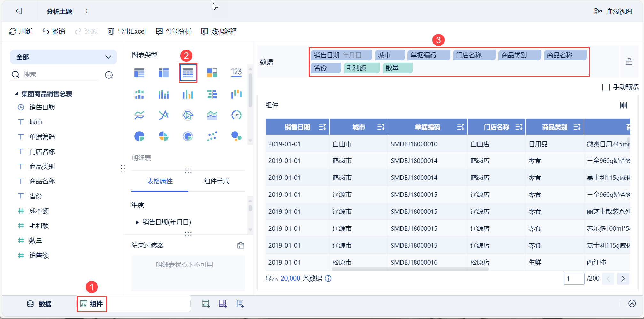Open the 年月日 dropdown on 销售日期 chip
The height and width of the screenshot is (319, 644).
click(352, 55)
